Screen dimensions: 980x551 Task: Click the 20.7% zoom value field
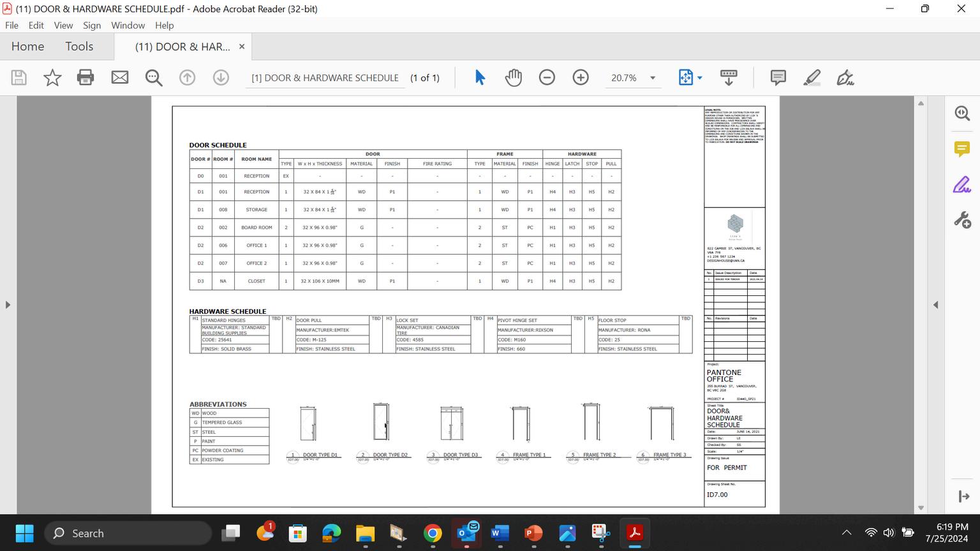624,78
